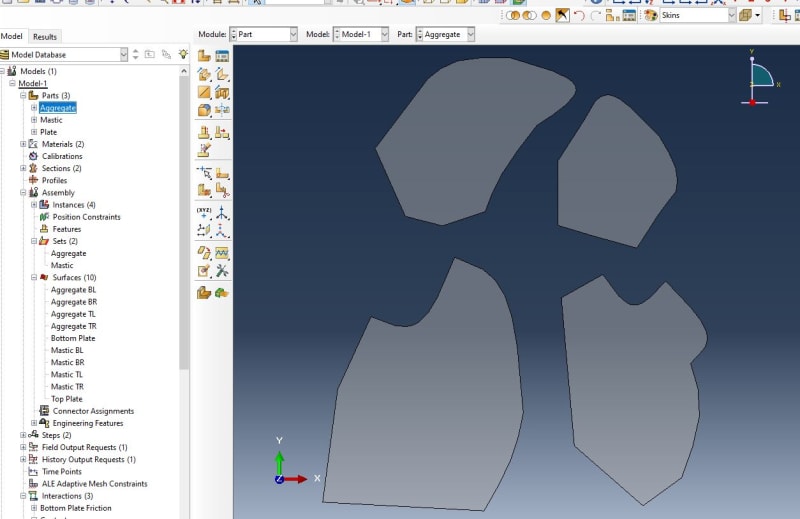Screen dimensions: 800x519
Task: Select the Create Datum Axis tool
Action: point(222,213)
